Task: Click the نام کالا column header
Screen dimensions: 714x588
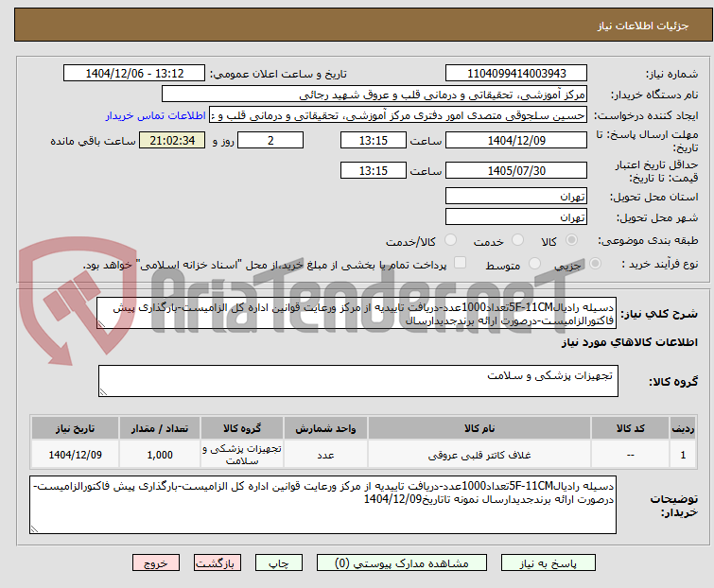Action: pos(479,428)
